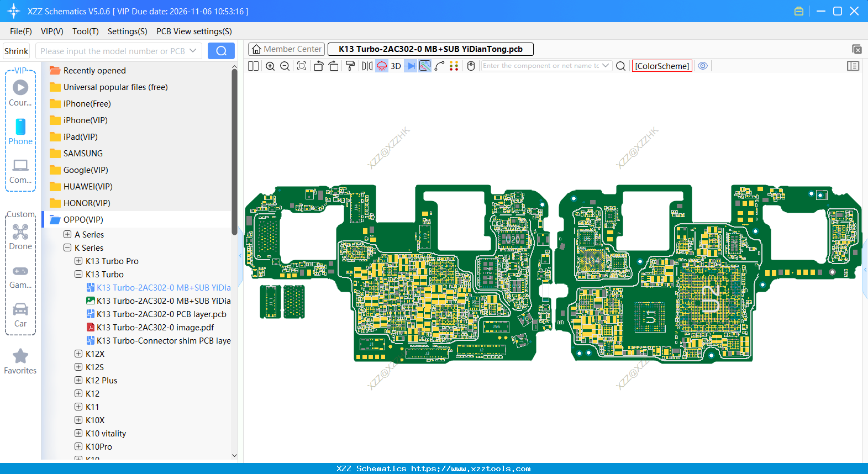Select the curve trace tool

[439, 66]
